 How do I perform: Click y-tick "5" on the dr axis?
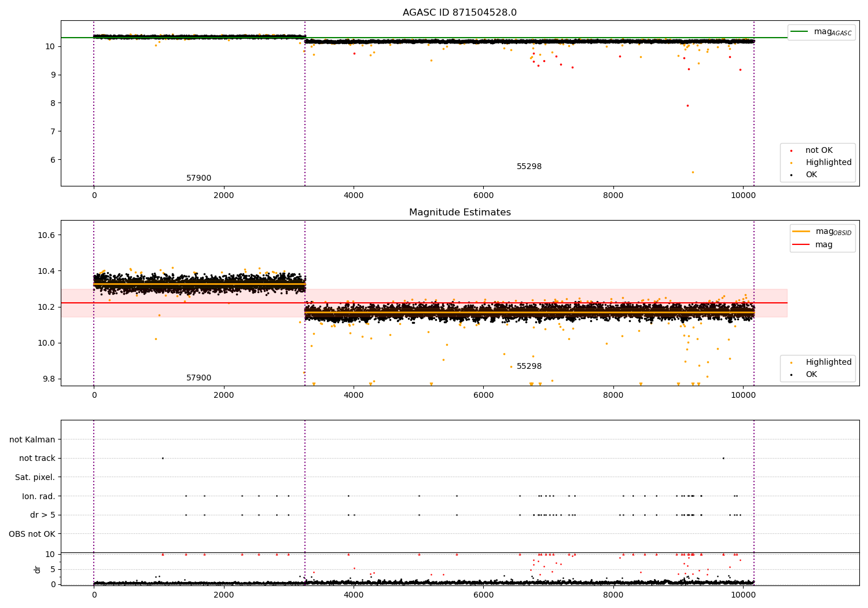[x=53, y=569]
